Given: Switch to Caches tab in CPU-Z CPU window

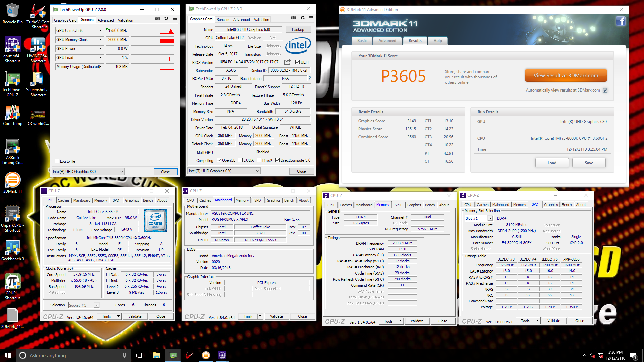Looking at the screenshot, I should click(64, 200).
